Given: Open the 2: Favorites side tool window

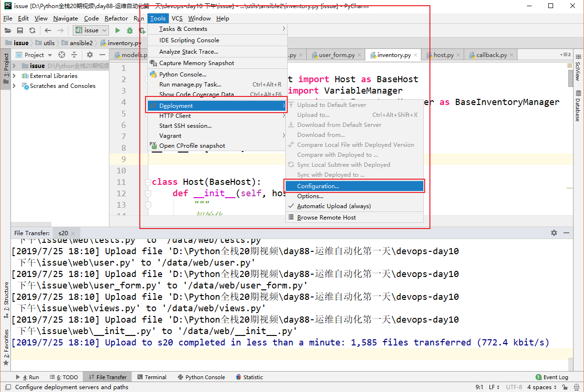Looking at the screenshot, I should 6,348.
